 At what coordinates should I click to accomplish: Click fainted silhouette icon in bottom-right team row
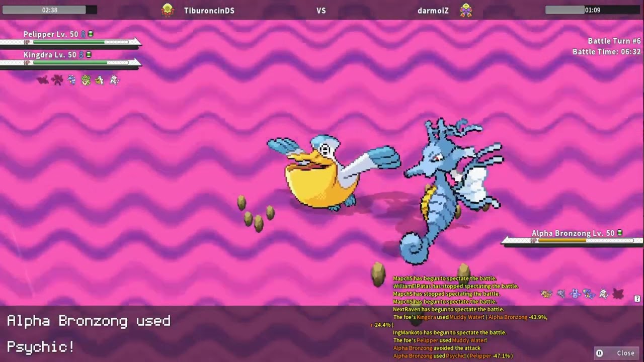618,294
